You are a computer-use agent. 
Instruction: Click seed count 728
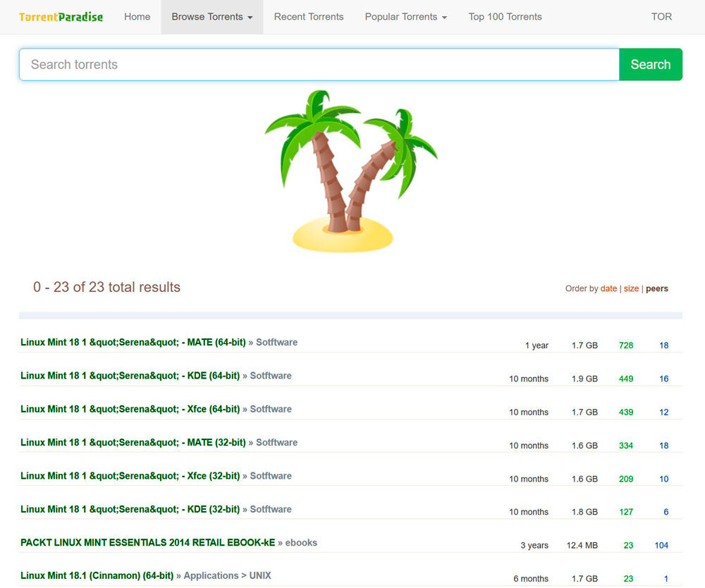pyautogui.click(x=626, y=345)
